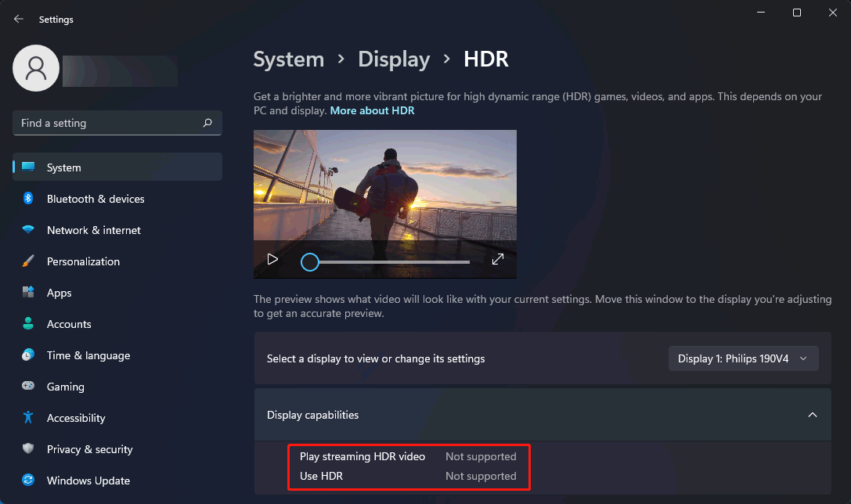Click the Find a setting search box
The width and height of the screenshot is (851, 504).
117,123
